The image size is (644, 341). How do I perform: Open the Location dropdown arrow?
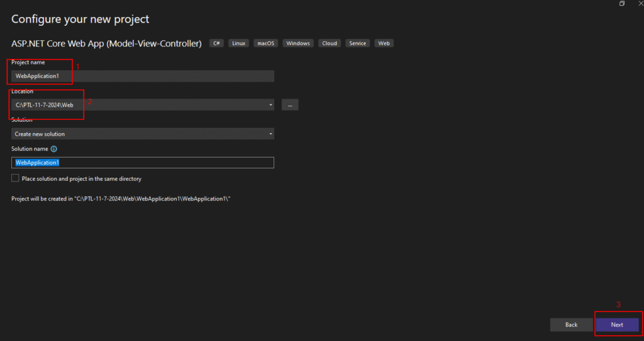(270, 105)
